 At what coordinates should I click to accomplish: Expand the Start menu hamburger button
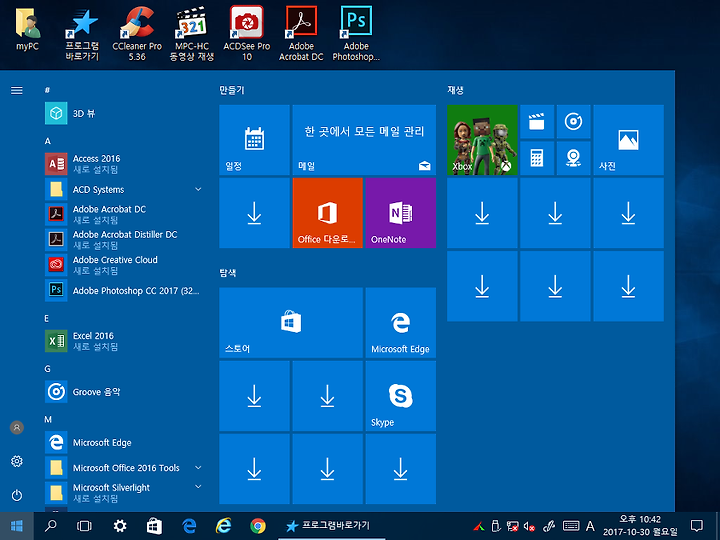coord(17,90)
